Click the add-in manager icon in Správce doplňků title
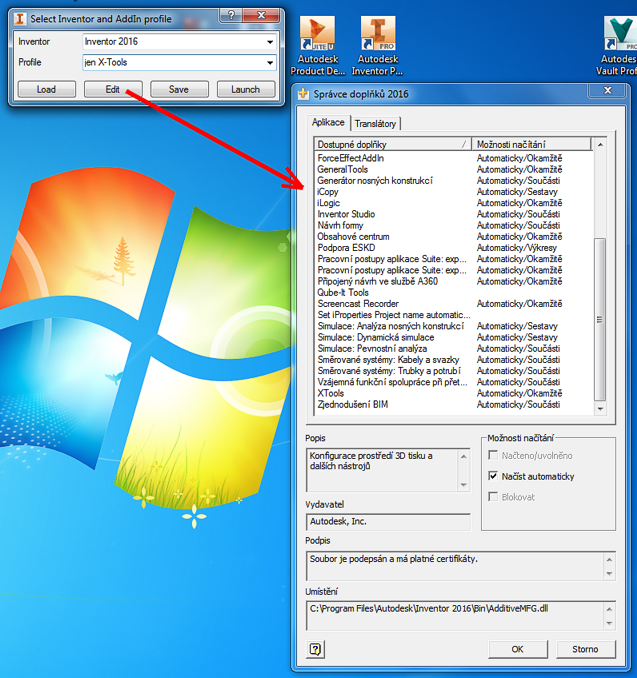The width and height of the screenshot is (637, 678). point(304,94)
